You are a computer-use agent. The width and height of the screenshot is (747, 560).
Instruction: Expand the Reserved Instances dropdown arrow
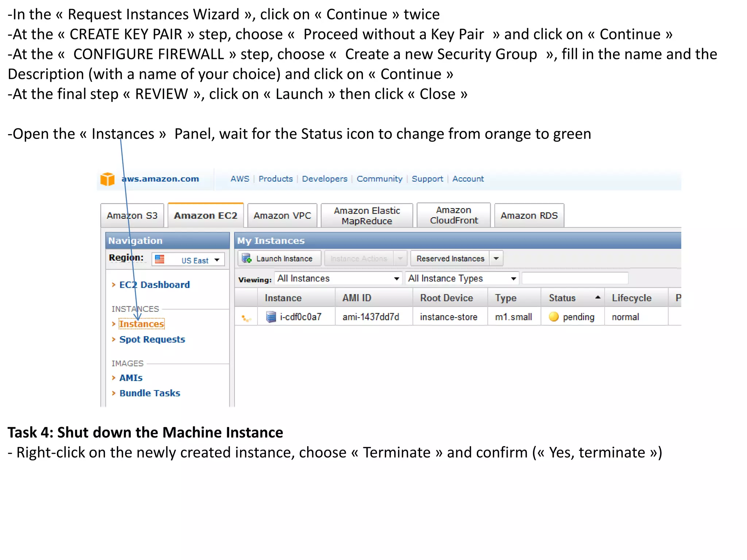(x=496, y=258)
